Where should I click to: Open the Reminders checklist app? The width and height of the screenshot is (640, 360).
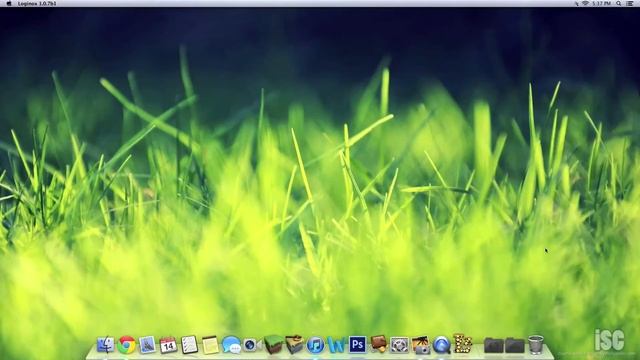click(189, 345)
